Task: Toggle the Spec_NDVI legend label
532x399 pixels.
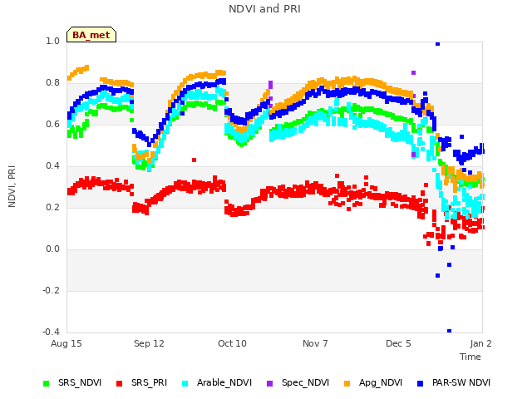Action: tap(305, 382)
